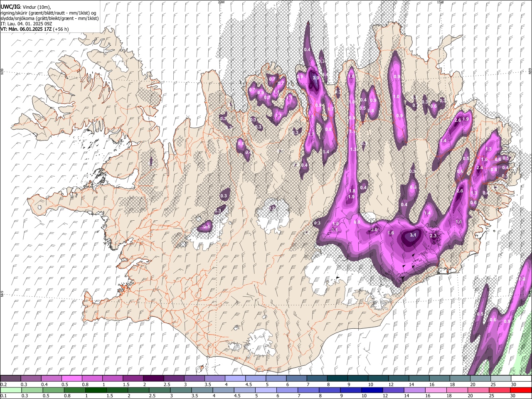
Task: Click the 2.4 precipitation value on the map
Action: [479, 168]
